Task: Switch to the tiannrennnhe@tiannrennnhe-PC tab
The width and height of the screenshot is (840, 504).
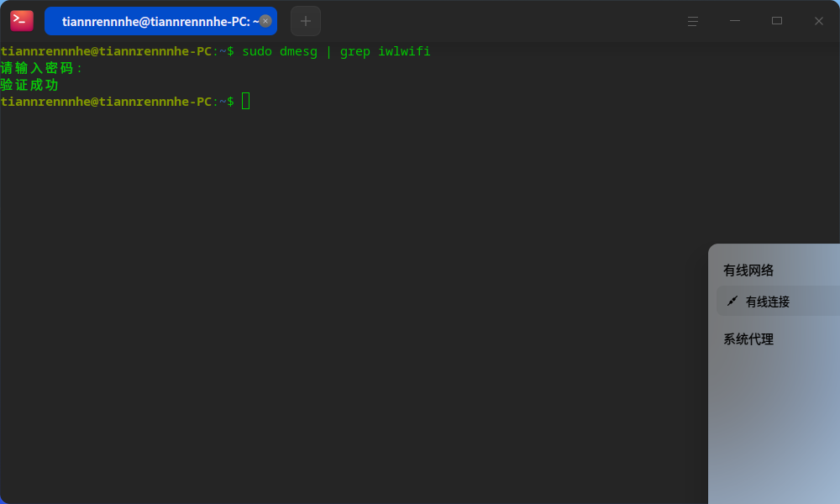Action: pyautogui.click(x=160, y=20)
